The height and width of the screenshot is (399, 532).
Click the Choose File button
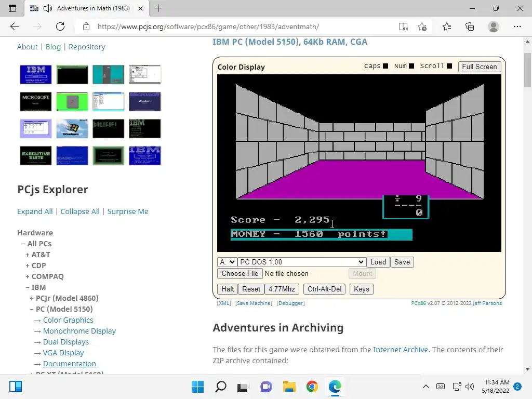(240, 273)
